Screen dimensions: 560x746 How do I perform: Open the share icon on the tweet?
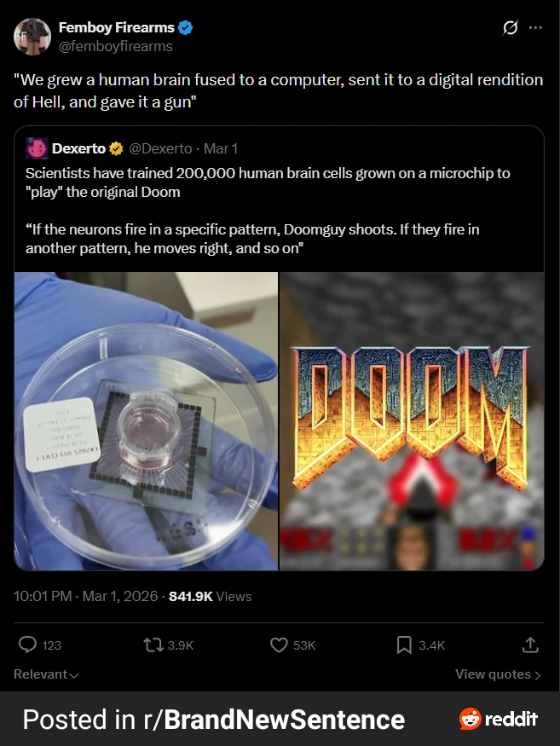529,645
